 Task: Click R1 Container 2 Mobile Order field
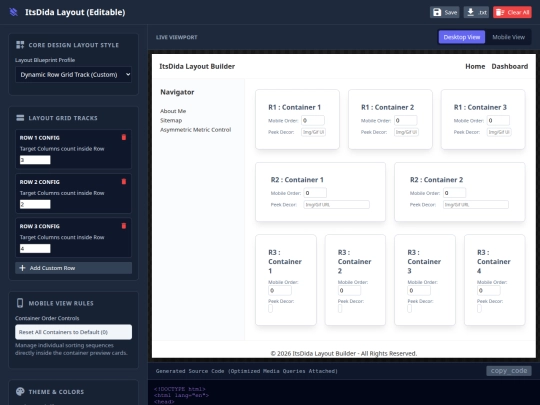click(406, 121)
